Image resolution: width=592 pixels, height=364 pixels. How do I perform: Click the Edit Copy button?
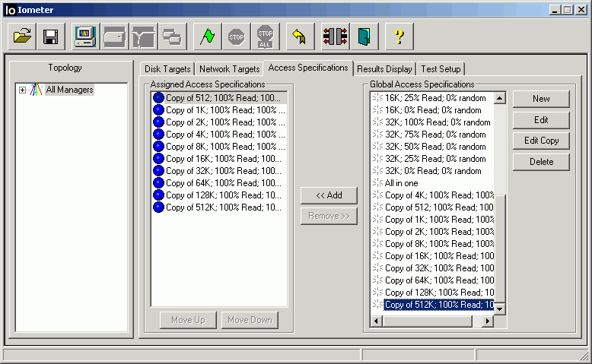click(541, 141)
